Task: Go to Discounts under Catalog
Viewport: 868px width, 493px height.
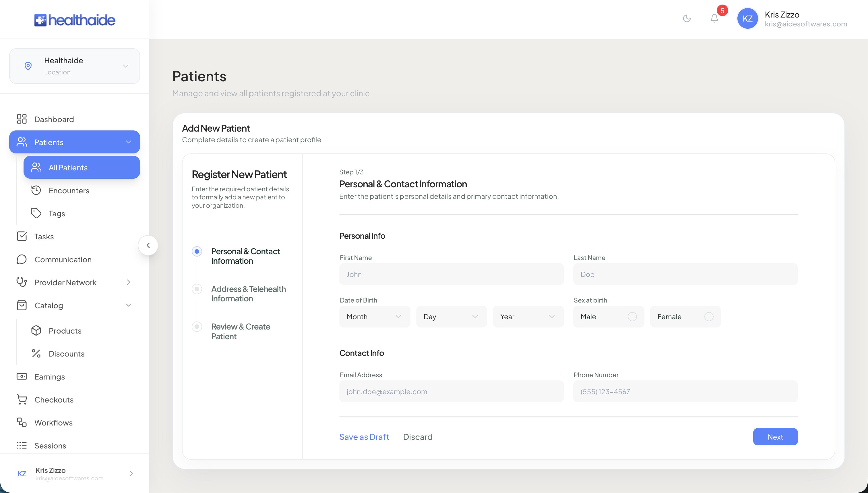Action: coord(82,353)
